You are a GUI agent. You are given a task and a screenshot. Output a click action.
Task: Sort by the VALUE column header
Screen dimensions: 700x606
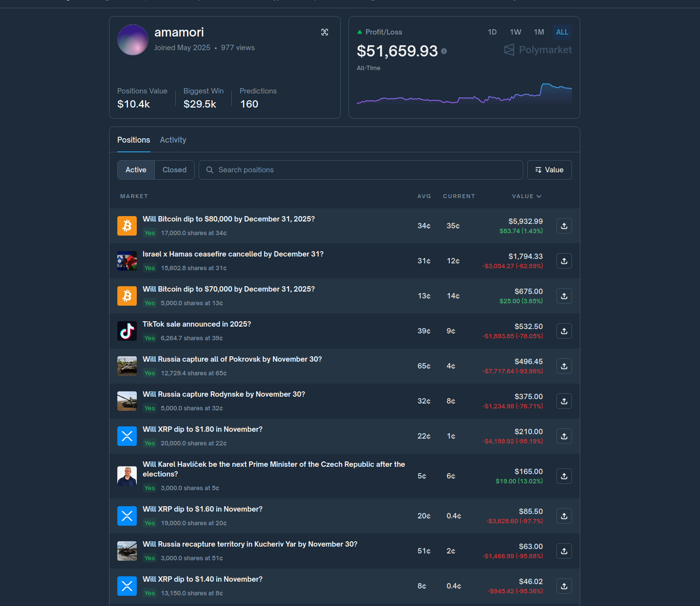[x=527, y=196]
